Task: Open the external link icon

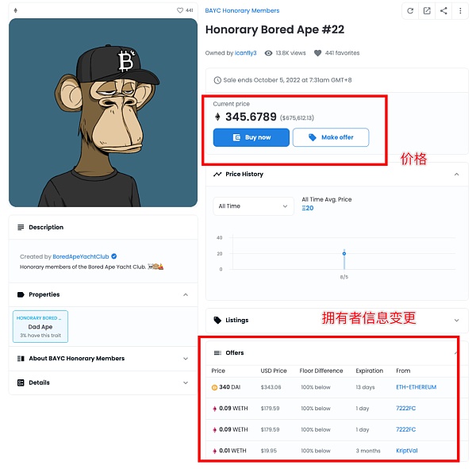Action: coord(427,11)
